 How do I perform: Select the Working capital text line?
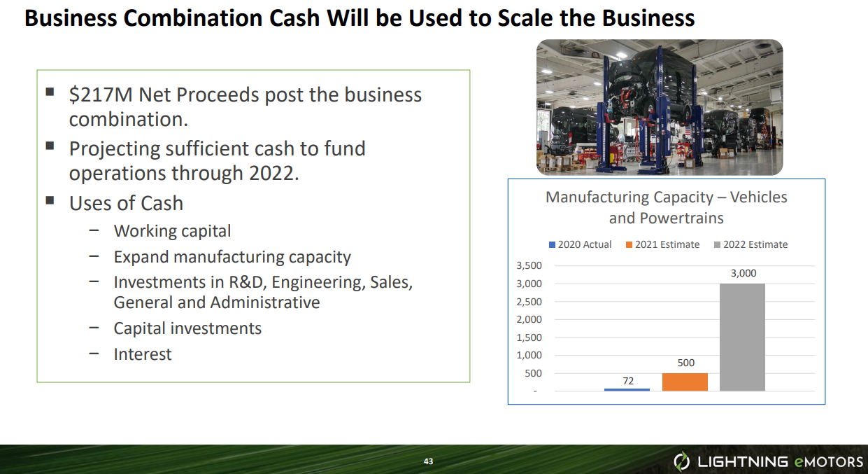172,230
